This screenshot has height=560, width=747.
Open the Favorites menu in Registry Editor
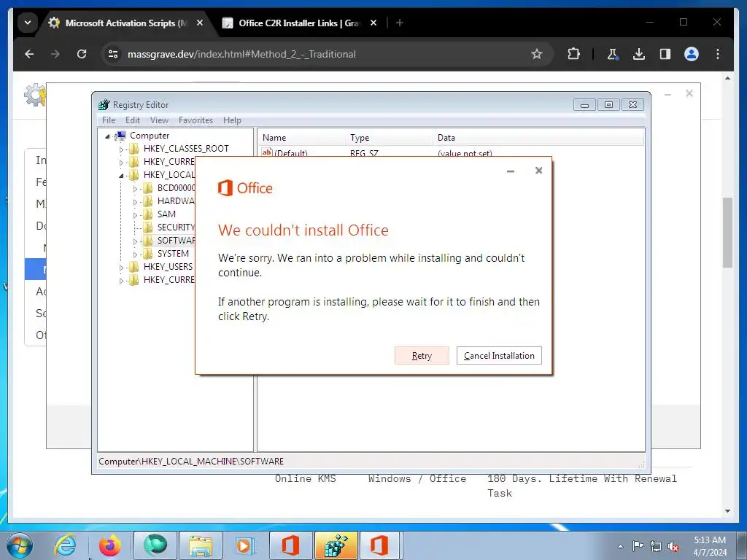196,120
